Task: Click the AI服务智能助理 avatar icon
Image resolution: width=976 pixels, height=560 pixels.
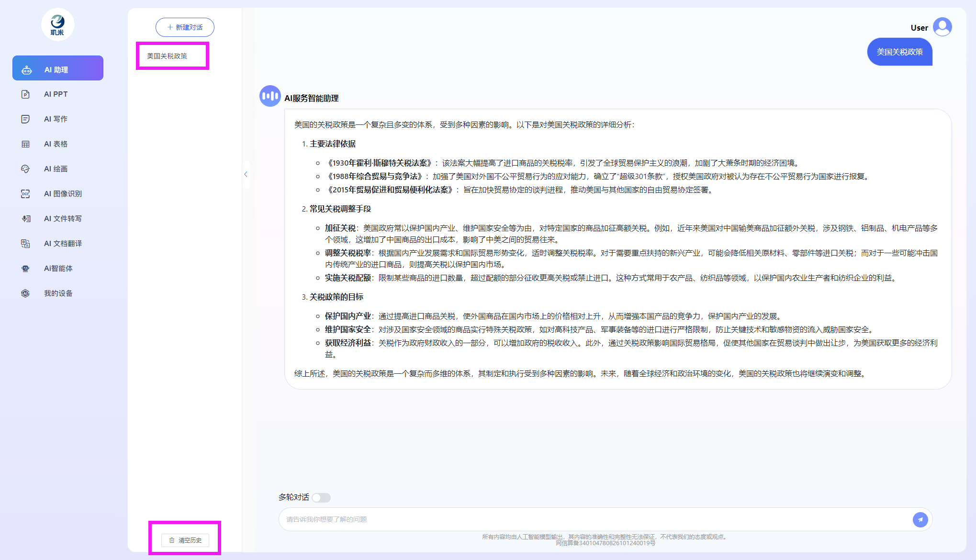Action: [270, 96]
